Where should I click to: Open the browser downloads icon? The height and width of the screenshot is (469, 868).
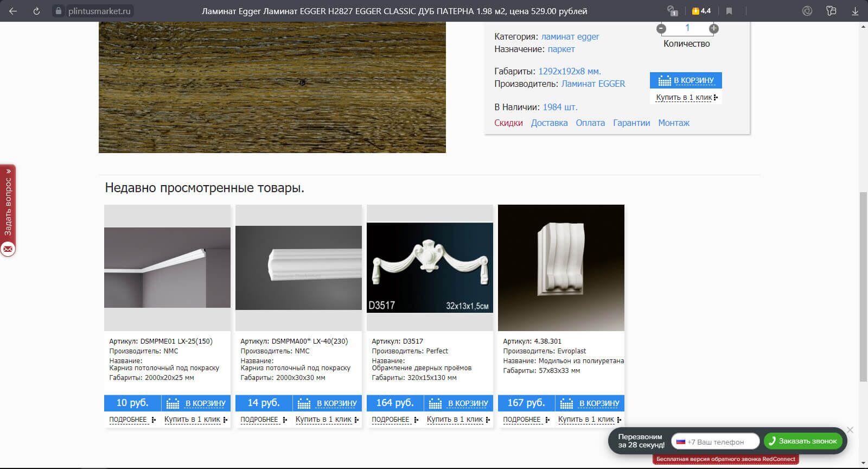tap(855, 11)
